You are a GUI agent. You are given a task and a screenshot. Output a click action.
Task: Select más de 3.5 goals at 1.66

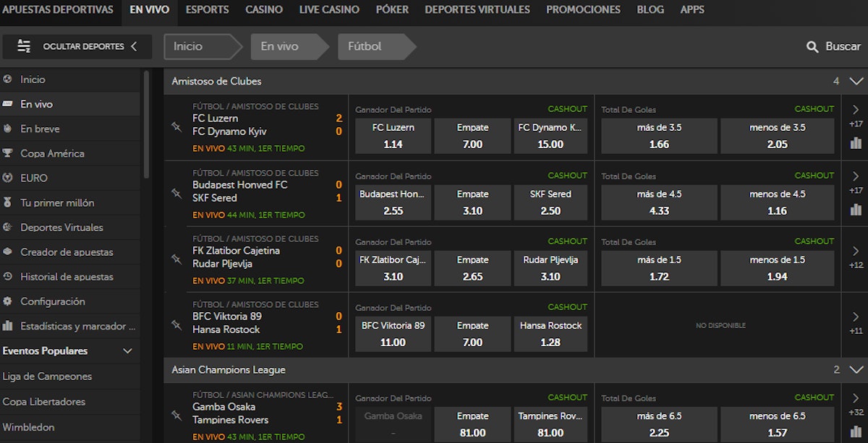pyautogui.click(x=659, y=136)
